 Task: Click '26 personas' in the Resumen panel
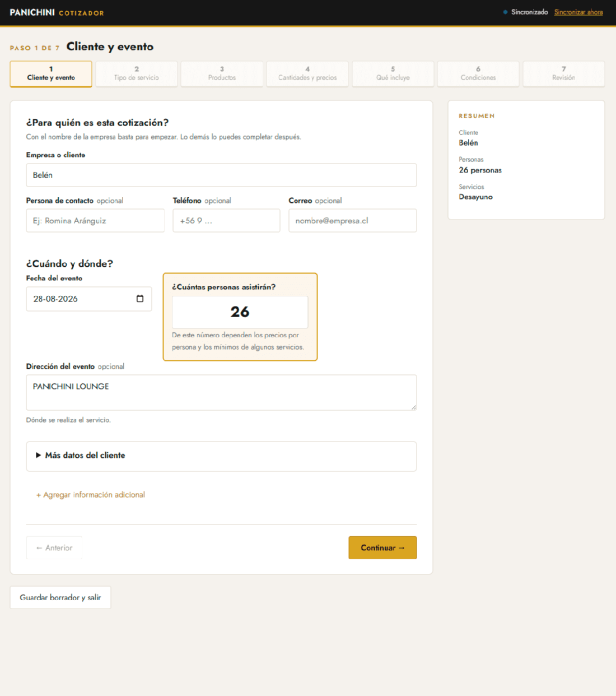480,170
